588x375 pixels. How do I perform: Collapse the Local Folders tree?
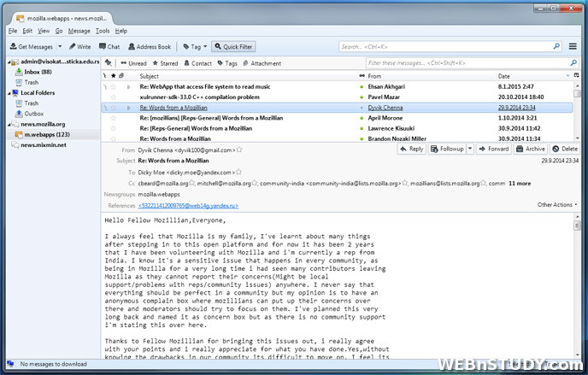click(9, 93)
